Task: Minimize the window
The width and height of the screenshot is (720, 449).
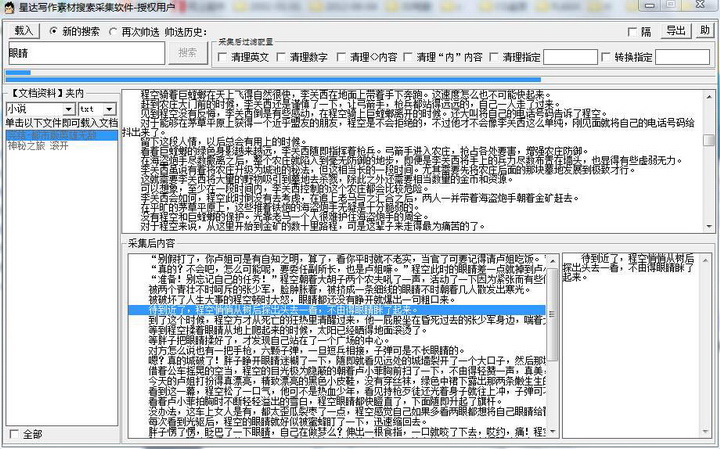Action: tap(649, 6)
